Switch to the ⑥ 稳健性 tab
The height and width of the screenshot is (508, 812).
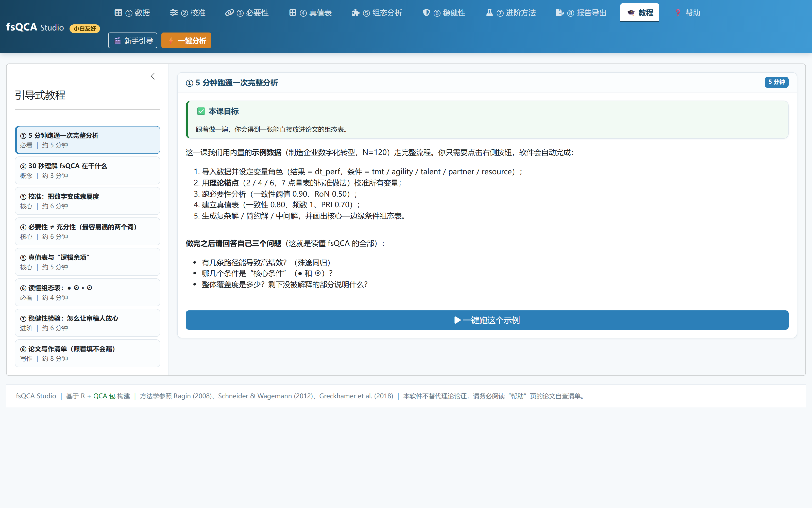click(444, 13)
